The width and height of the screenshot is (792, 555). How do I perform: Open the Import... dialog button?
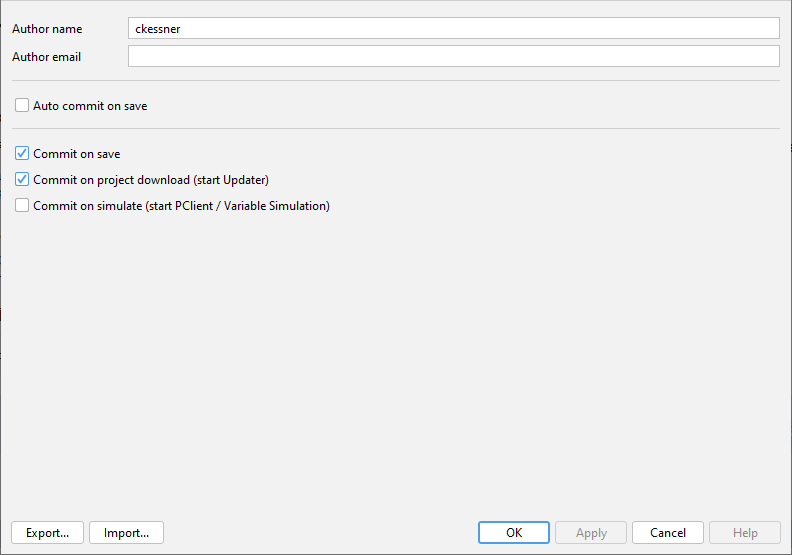126,533
